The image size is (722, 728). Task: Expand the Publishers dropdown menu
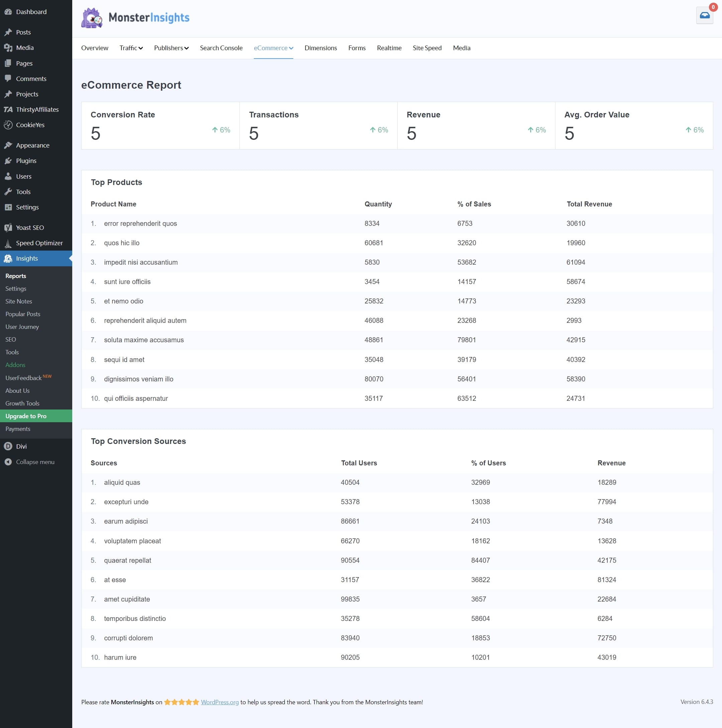[x=171, y=48]
